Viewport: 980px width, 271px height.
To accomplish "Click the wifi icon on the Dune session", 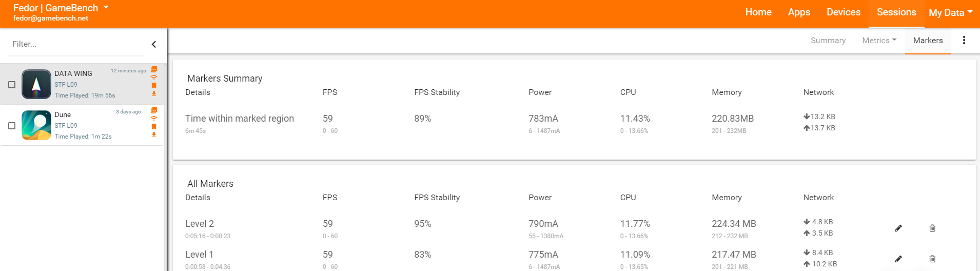I will 154,119.
